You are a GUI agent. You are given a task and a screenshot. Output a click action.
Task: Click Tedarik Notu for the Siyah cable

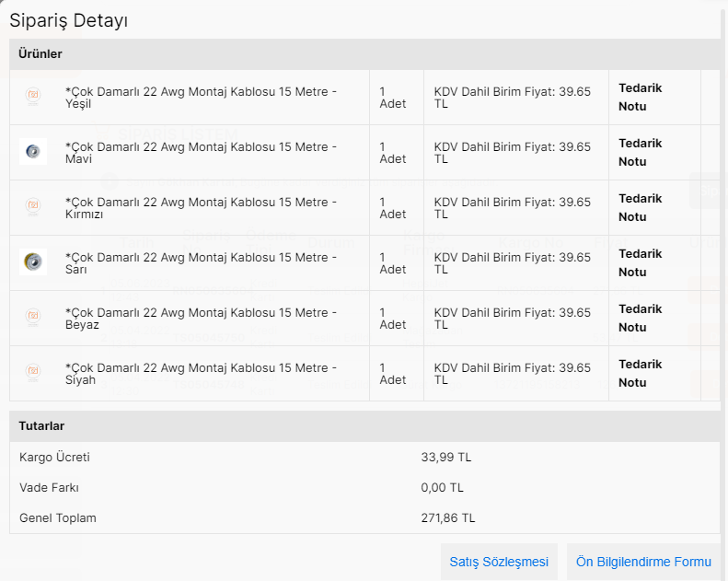pos(640,373)
